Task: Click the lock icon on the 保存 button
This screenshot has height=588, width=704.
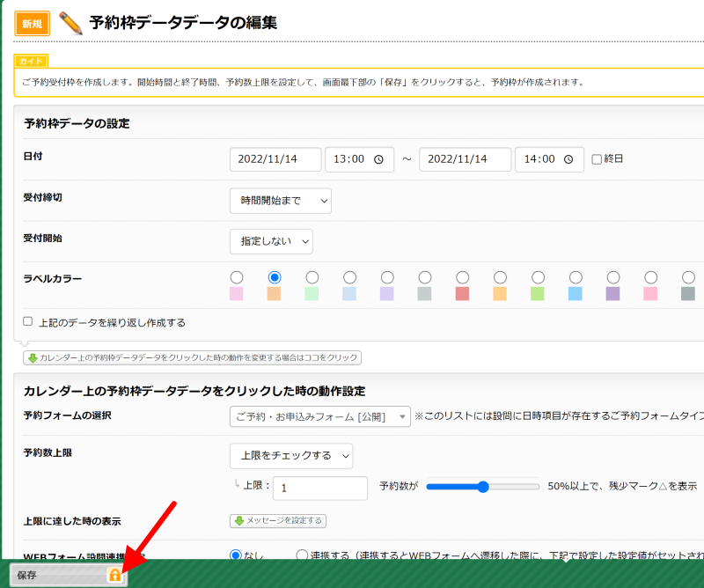Action: pyautogui.click(x=115, y=575)
